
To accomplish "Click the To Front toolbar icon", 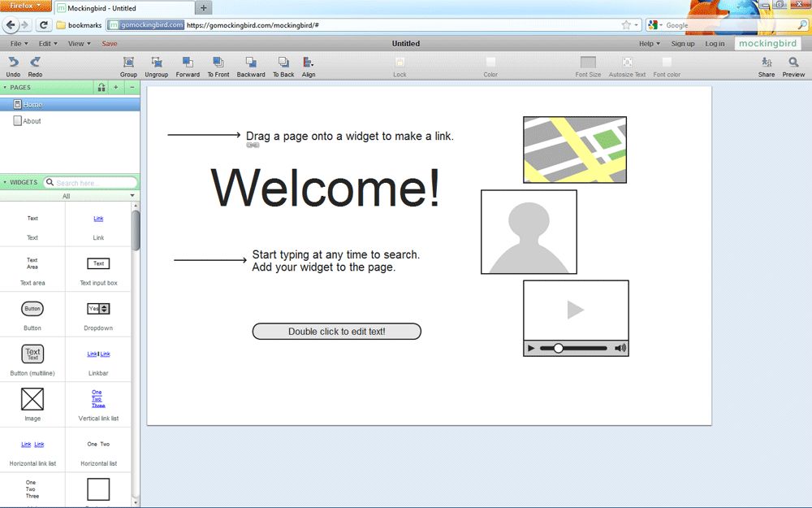I will 218,63.
